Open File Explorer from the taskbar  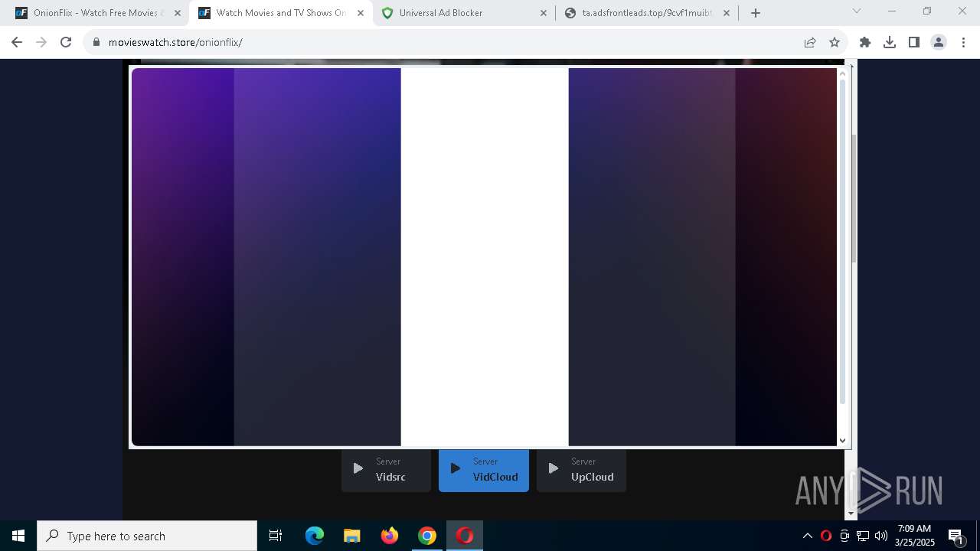pyautogui.click(x=351, y=536)
